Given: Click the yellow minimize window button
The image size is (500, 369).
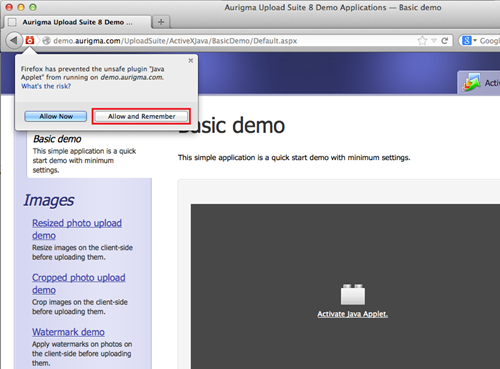Looking at the screenshot, I should (21, 7).
